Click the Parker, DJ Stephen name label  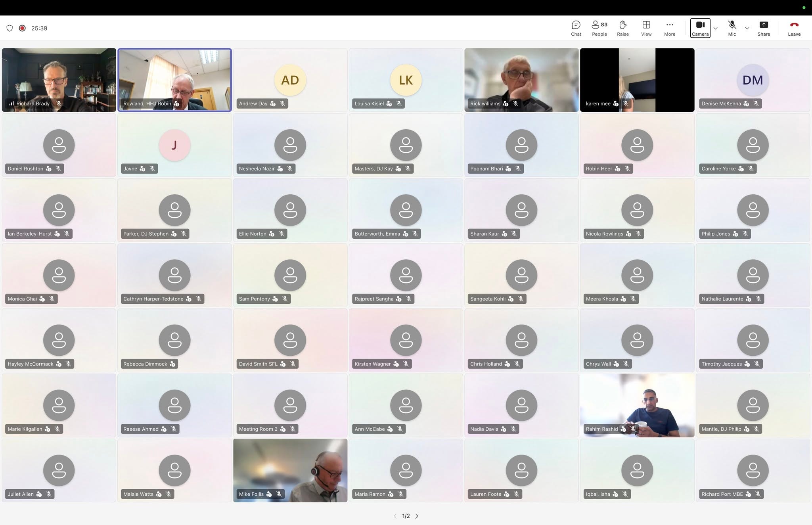(146, 234)
